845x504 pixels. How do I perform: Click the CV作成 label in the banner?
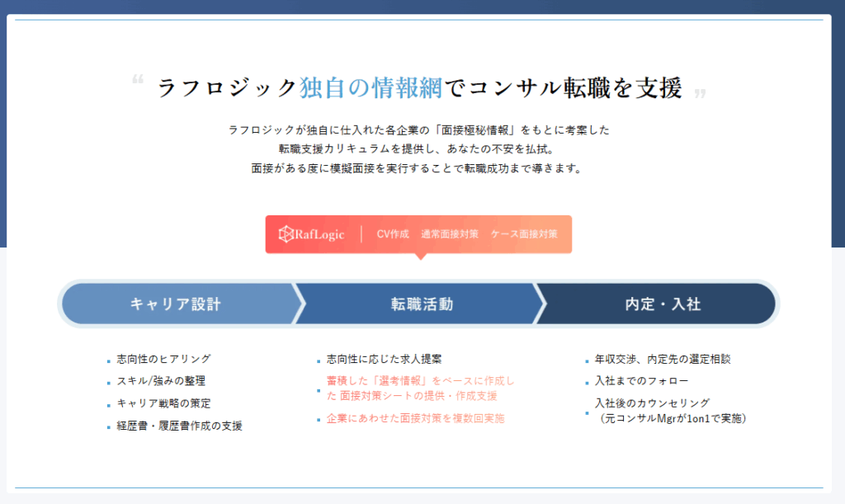tap(393, 234)
